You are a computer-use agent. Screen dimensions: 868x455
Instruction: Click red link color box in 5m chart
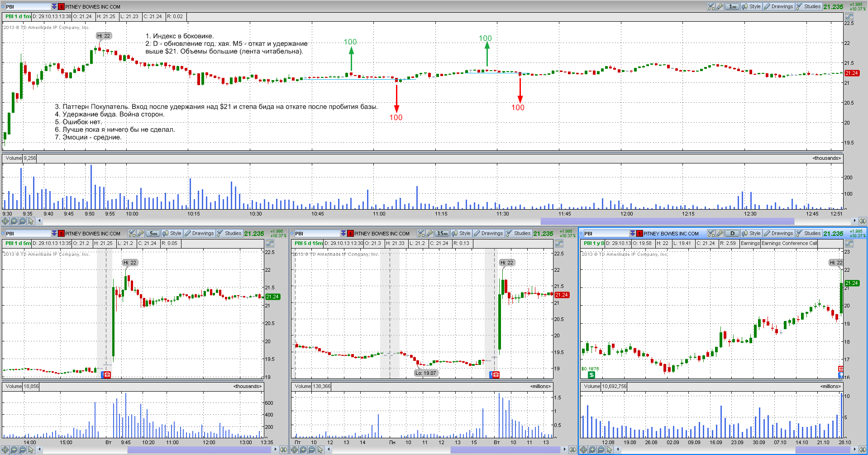[62, 234]
